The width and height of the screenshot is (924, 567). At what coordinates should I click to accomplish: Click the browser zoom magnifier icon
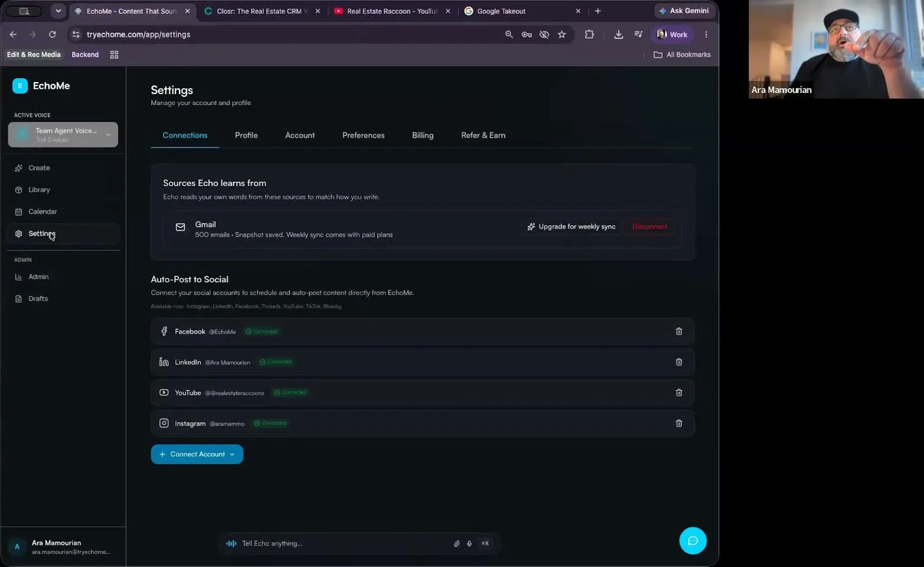click(509, 35)
